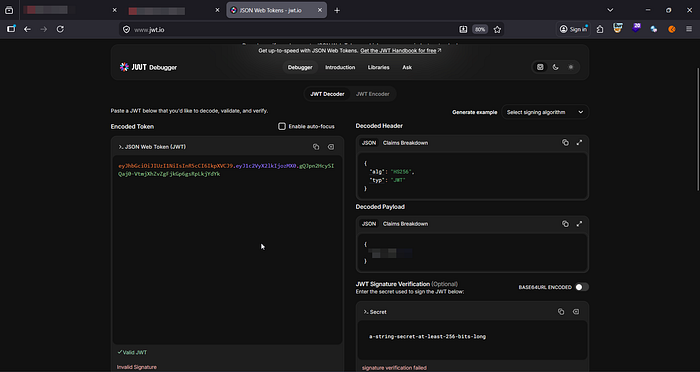Click the Invalid Signature status text

137,367
